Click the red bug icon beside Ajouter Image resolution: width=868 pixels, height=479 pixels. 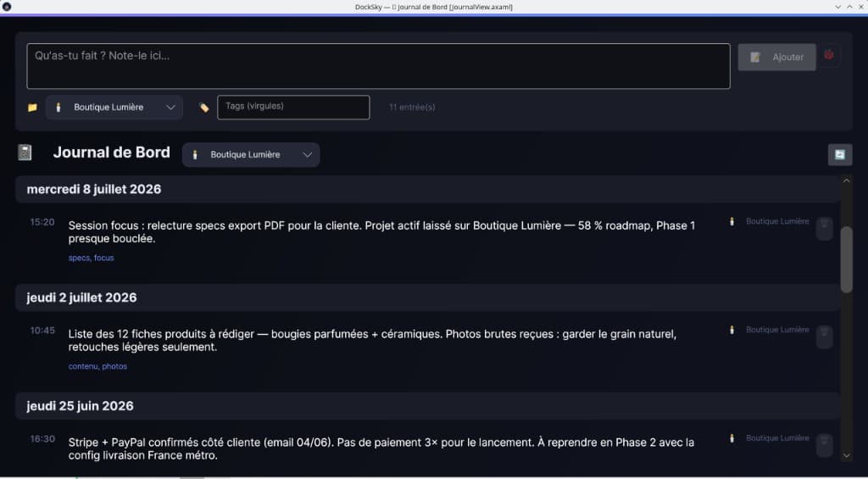coord(829,55)
